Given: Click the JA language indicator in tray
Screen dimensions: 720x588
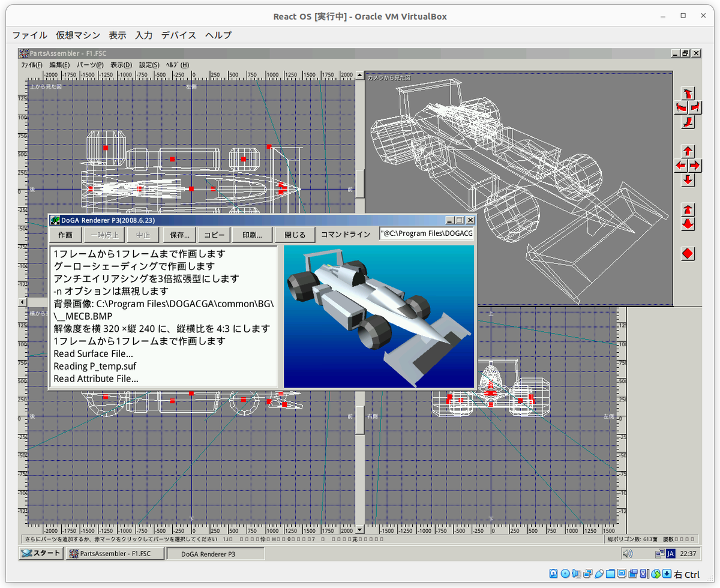Looking at the screenshot, I should tap(671, 553).
